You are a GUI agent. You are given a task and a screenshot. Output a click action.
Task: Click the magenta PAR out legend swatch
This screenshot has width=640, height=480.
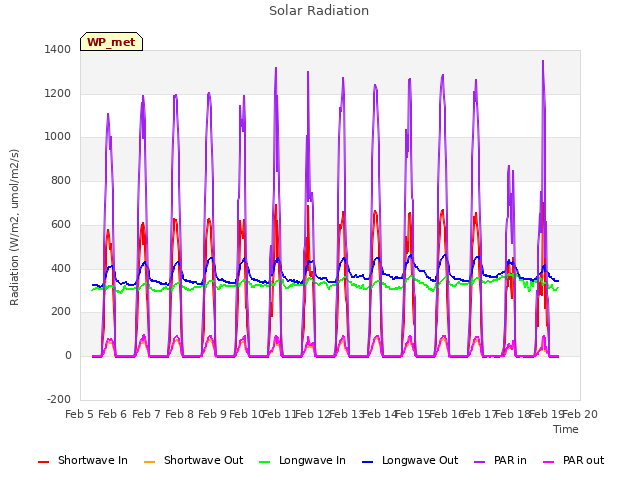pyautogui.click(x=549, y=462)
